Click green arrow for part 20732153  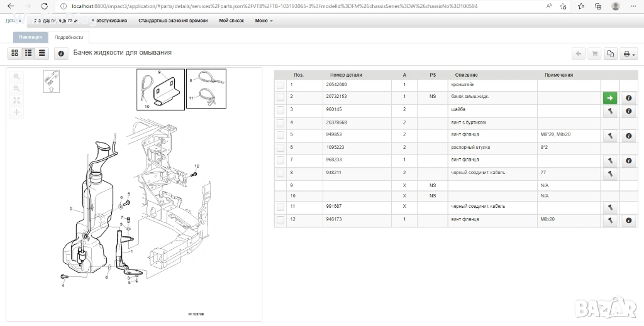(610, 98)
